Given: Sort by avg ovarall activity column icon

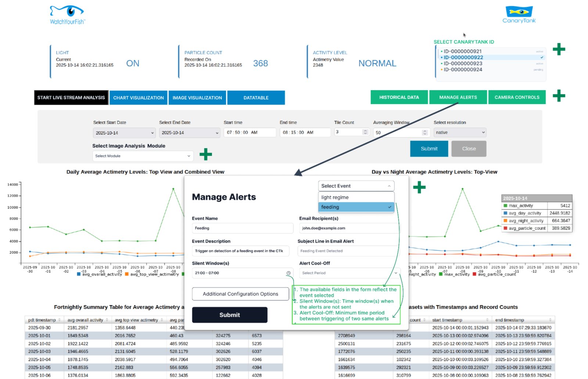Looking at the screenshot, I should click(x=107, y=320).
